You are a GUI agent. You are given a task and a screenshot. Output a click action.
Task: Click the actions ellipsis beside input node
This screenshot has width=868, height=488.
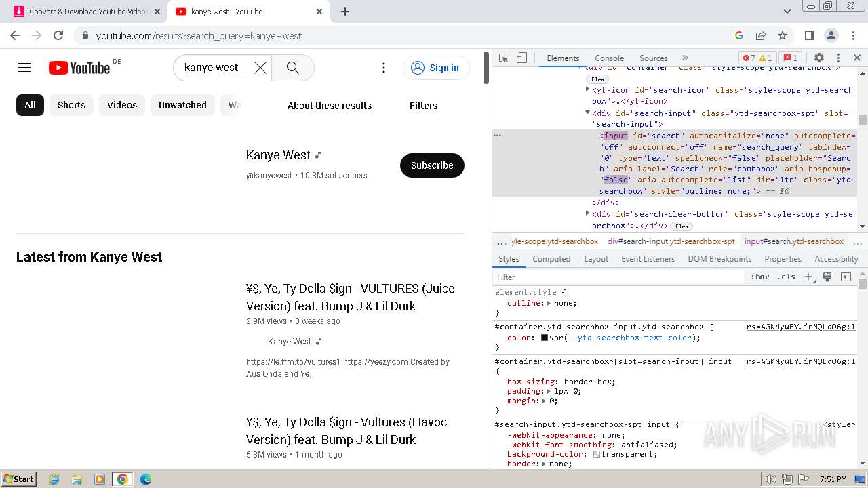[x=497, y=136]
